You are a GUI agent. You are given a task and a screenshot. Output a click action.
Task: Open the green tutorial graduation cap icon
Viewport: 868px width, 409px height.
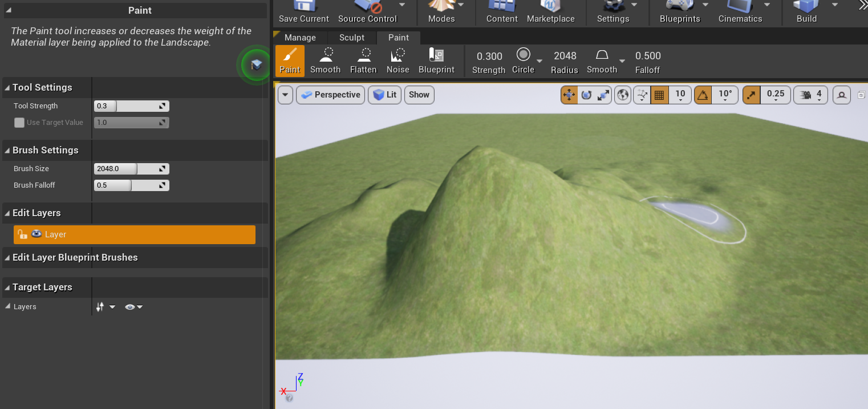(x=255, y=65)
